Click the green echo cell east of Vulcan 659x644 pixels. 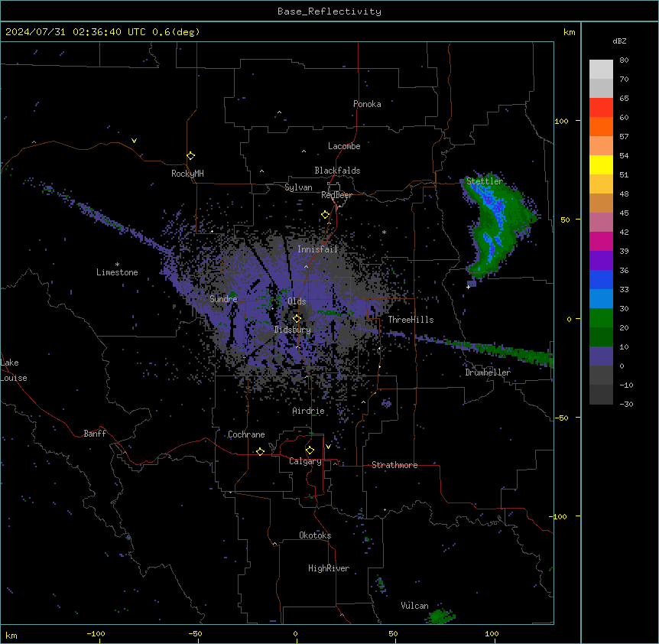click(440, 616)
